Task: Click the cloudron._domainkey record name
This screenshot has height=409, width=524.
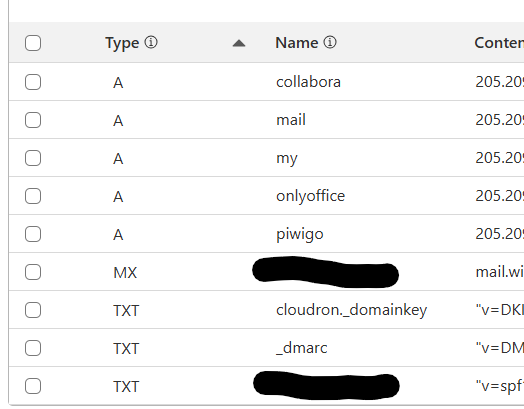Action: coord(352,310)
